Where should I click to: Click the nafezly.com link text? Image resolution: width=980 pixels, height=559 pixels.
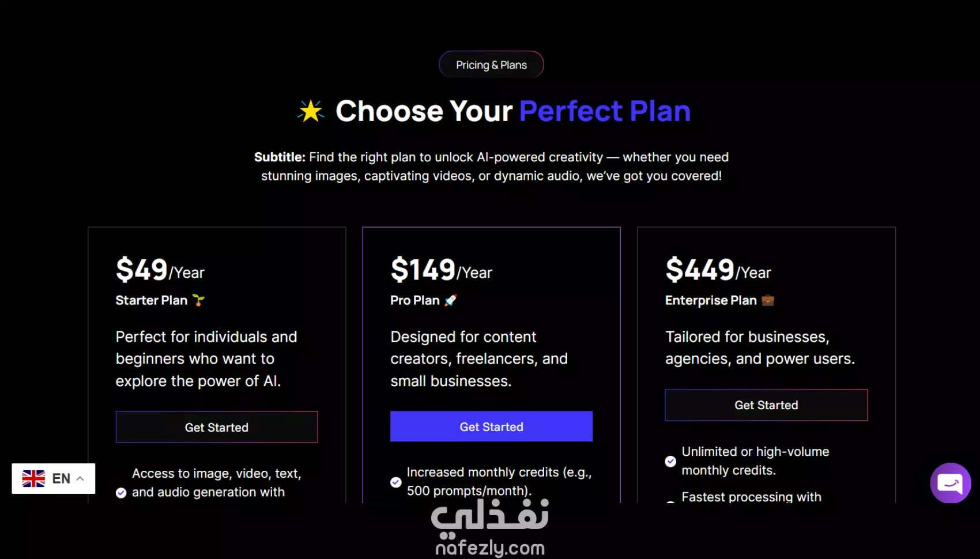pos(490,547)
